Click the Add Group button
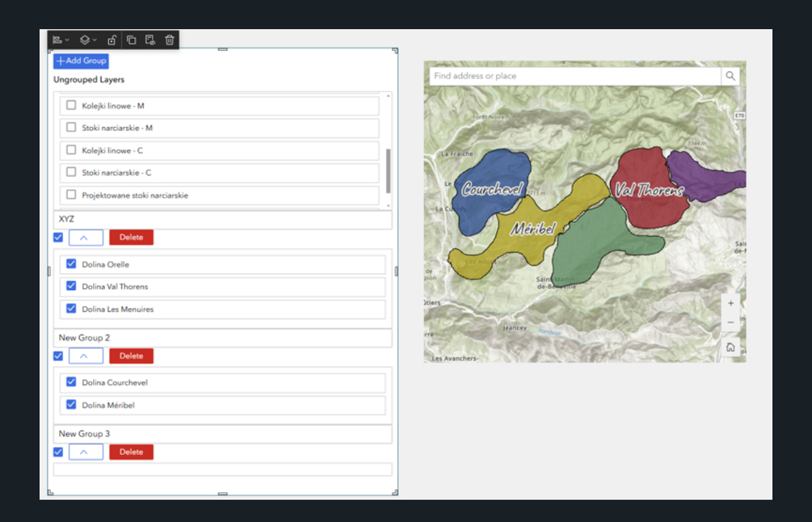Viewport: 812px width, 522px height. coord(82,61)
